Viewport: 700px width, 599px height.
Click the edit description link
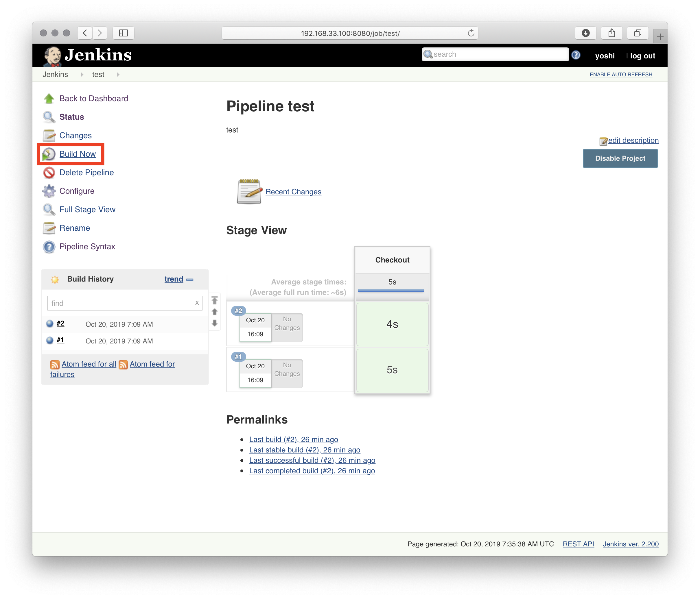click(x=633, y=140)
